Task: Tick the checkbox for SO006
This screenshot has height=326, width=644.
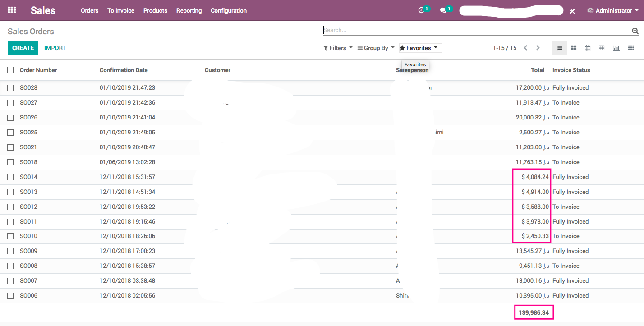Action: 10,296
